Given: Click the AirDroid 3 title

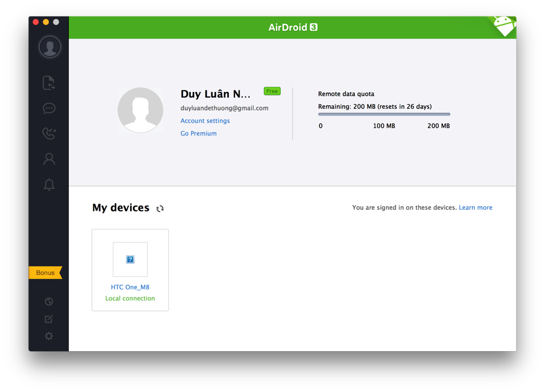Looking at the screenshot, I should tap(293, 27).
